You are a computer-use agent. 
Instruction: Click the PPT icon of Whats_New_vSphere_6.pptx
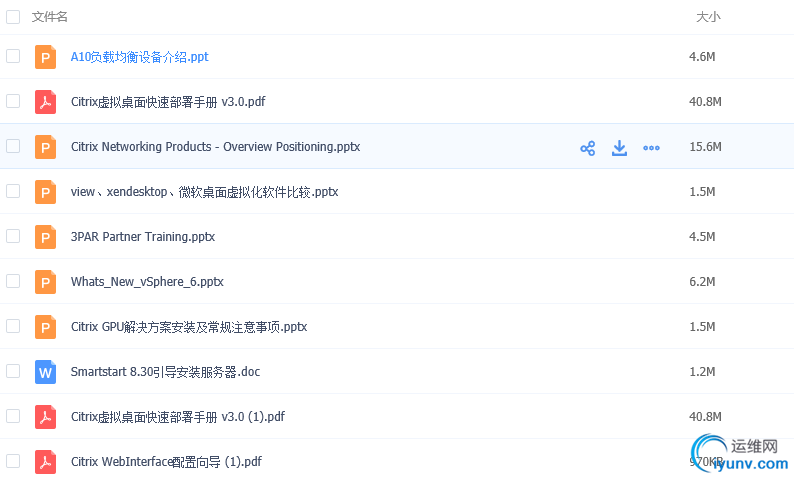click(x=45, y=282)
